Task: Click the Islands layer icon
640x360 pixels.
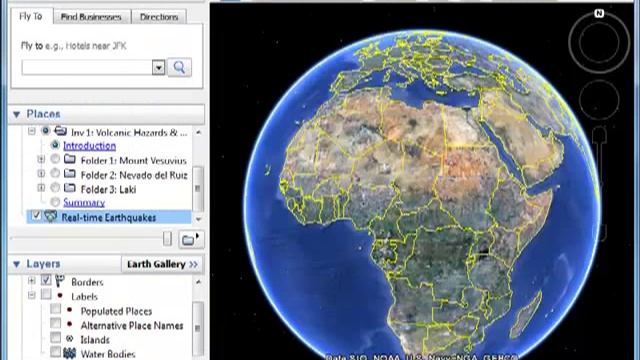Action: click(x=69, y=338)
